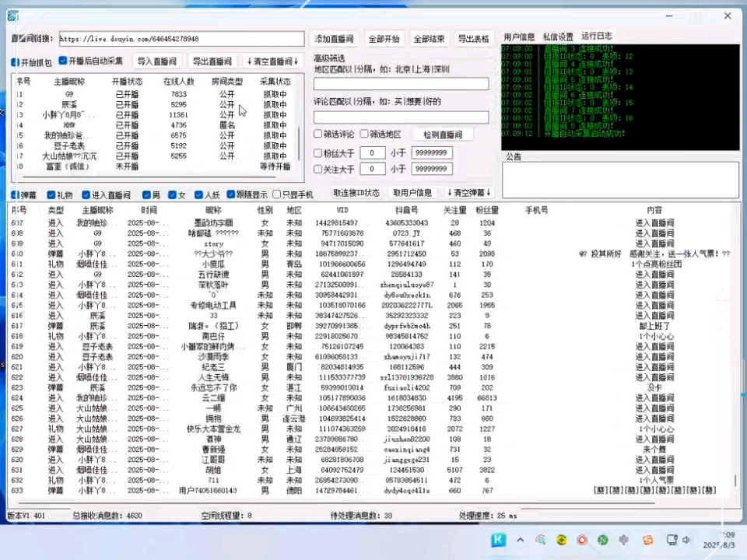Screen dimensions: 747x560
Task: Switch to the 私信设置 tab
Action: click(558, 37)
